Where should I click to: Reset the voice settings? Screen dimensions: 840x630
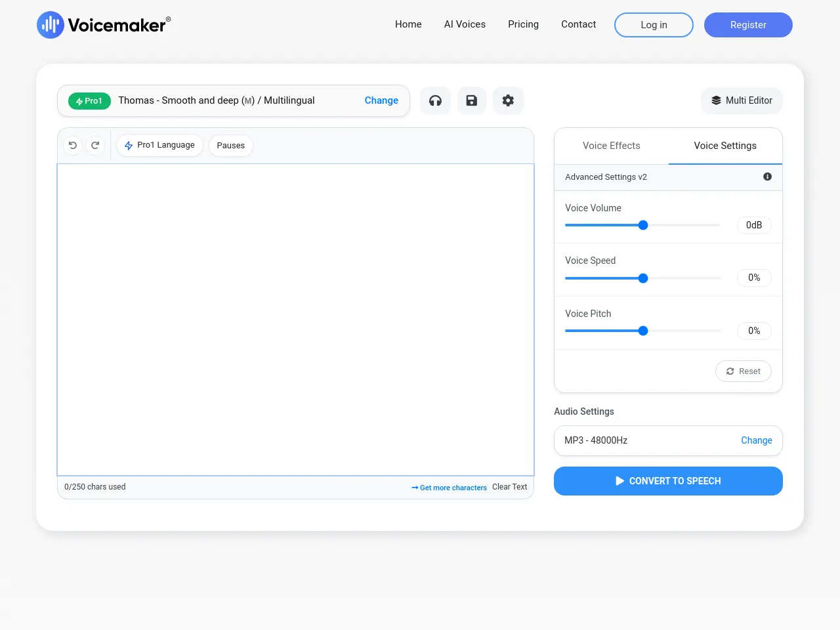743,371
